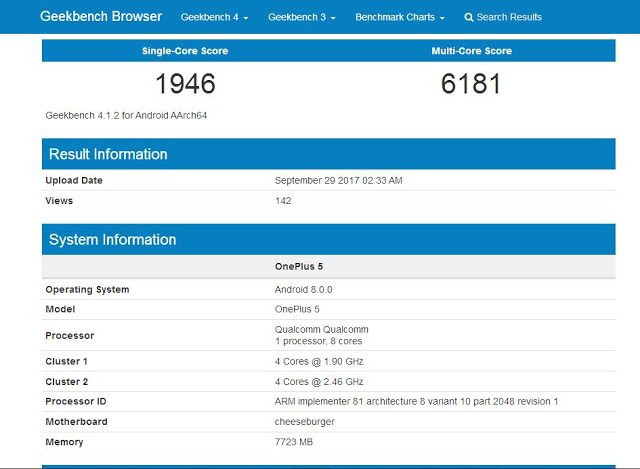
Task: Select the Single-Core Score header
Action: [185, 51]
